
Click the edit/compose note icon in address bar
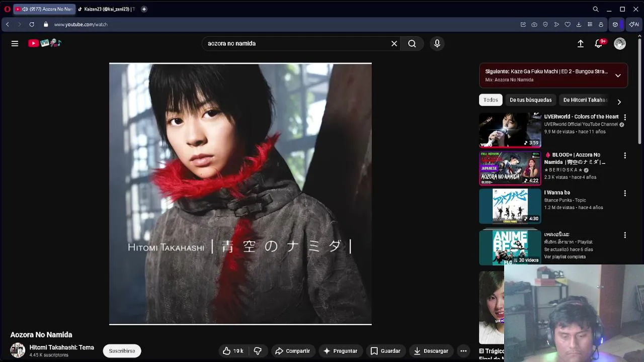click(x=523, y=24)
